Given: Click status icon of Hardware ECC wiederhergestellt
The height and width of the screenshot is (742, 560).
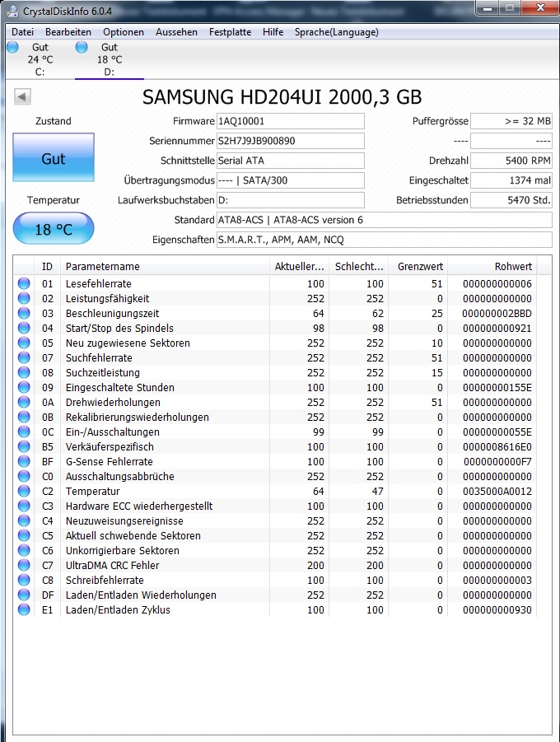Looking at the screenshot, I should tap(24, 506).
